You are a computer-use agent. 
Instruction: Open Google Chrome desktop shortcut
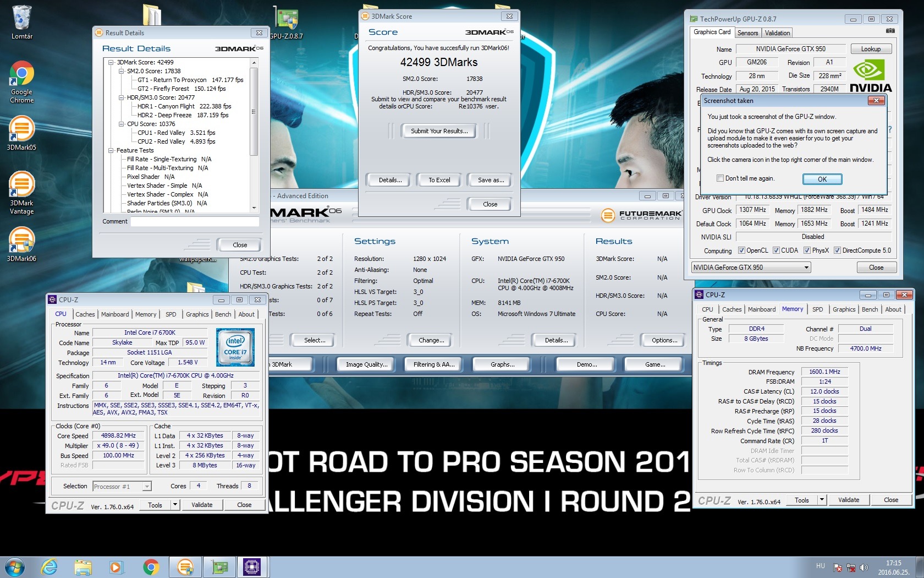pyautogui.click(x=21, y=82)
